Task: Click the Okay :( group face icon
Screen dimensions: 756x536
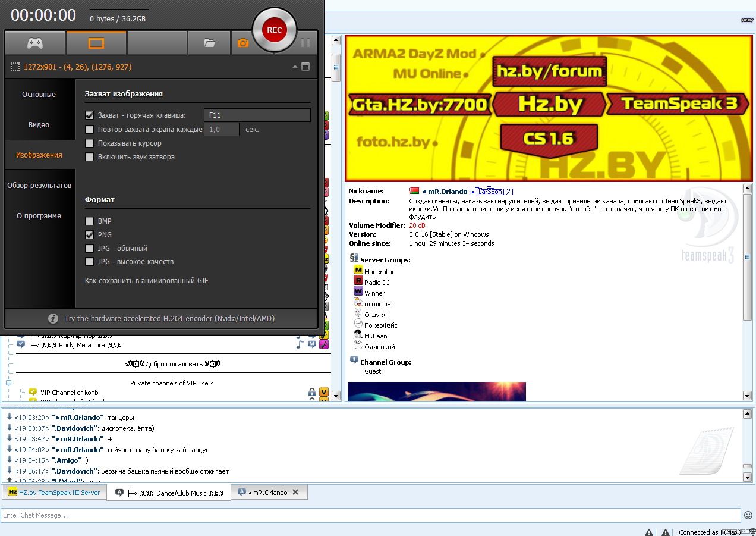Action: [x=358, y=313]
